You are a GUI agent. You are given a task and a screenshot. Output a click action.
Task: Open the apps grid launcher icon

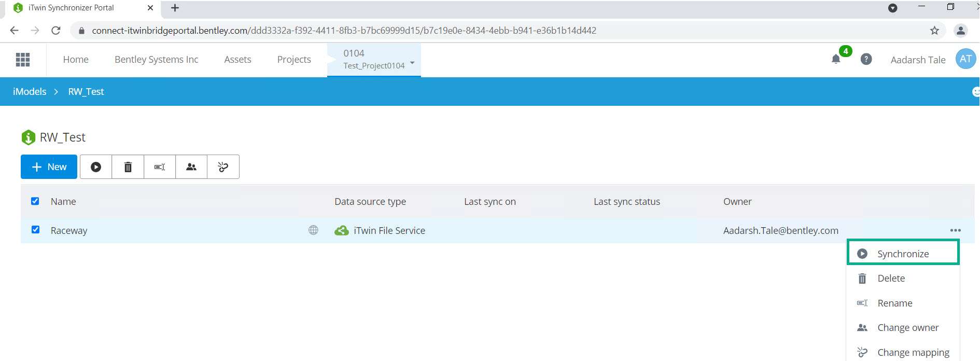(x=23, y=60)
